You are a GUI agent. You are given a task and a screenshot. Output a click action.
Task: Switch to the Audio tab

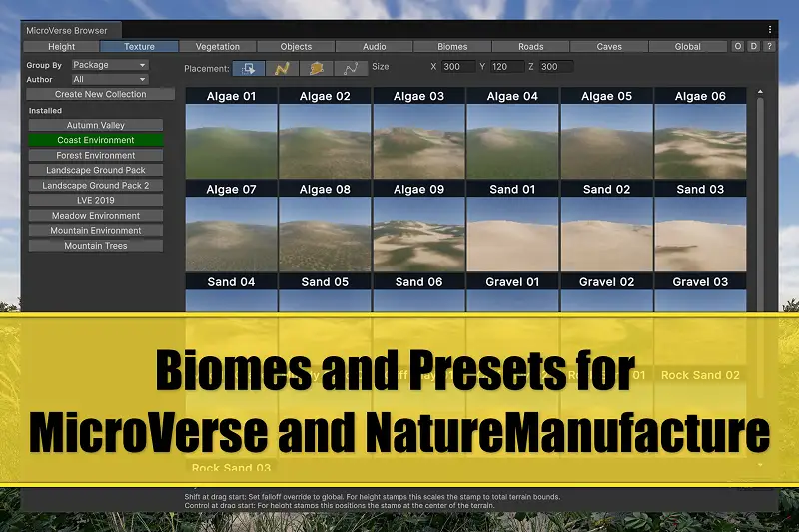pos(374,46)
